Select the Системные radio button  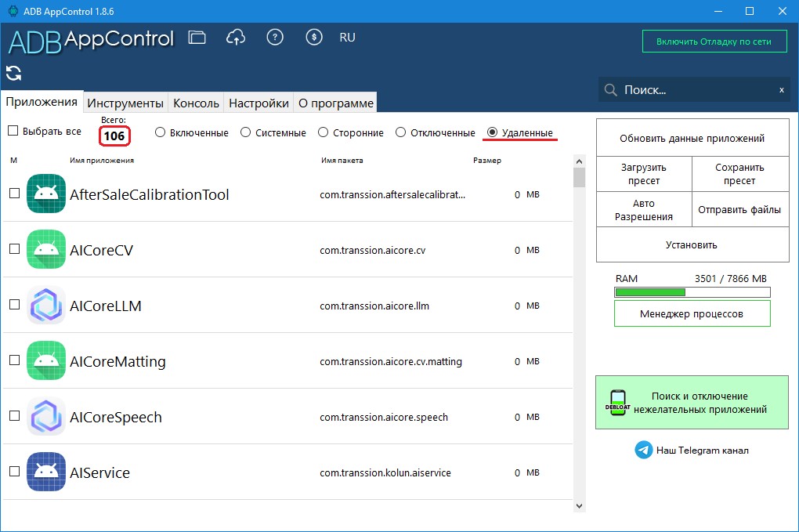click(x=246, y=132)
